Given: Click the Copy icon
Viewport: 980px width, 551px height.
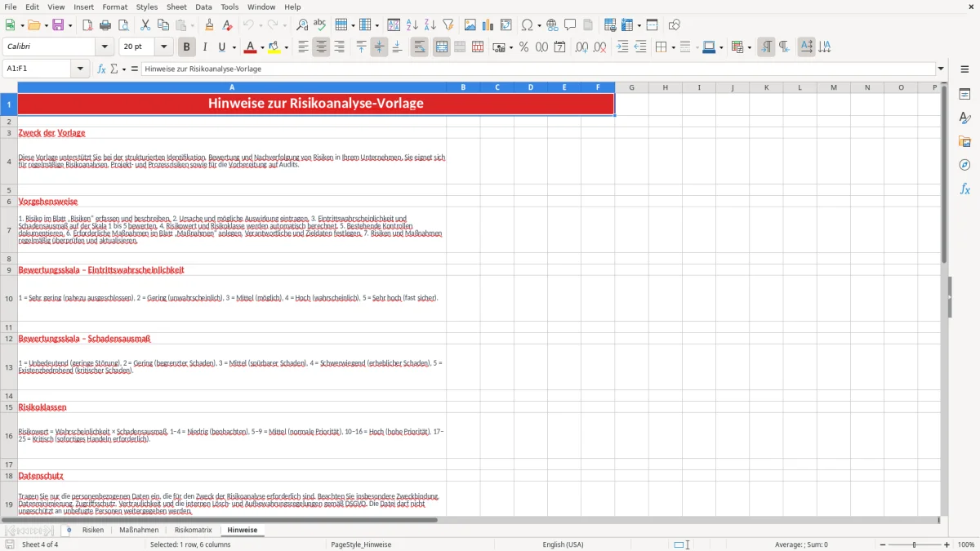Looking at the screenshot, I should (x=163, y=25).
